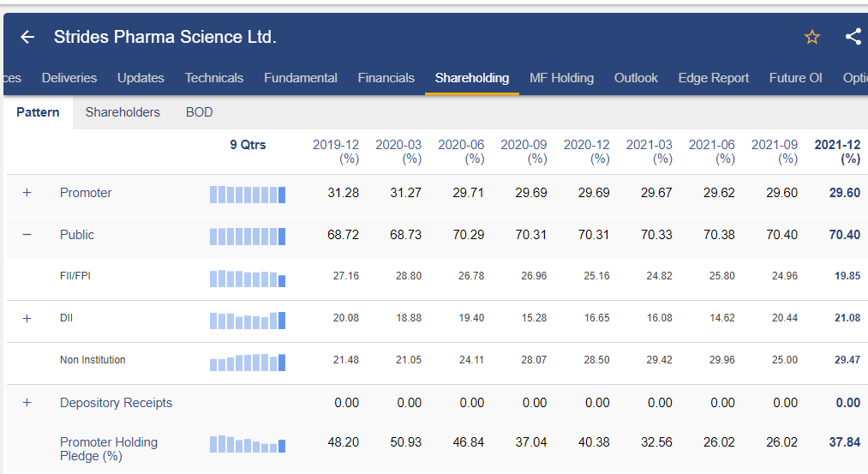Click the 2020-03 (%) column header
868x474 pixels.
(x=398, y=152)
